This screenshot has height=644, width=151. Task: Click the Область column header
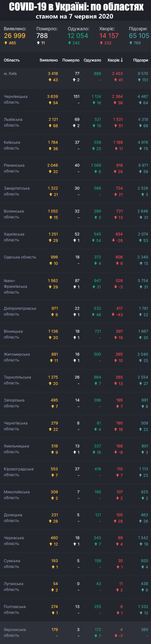click(12, 60)
